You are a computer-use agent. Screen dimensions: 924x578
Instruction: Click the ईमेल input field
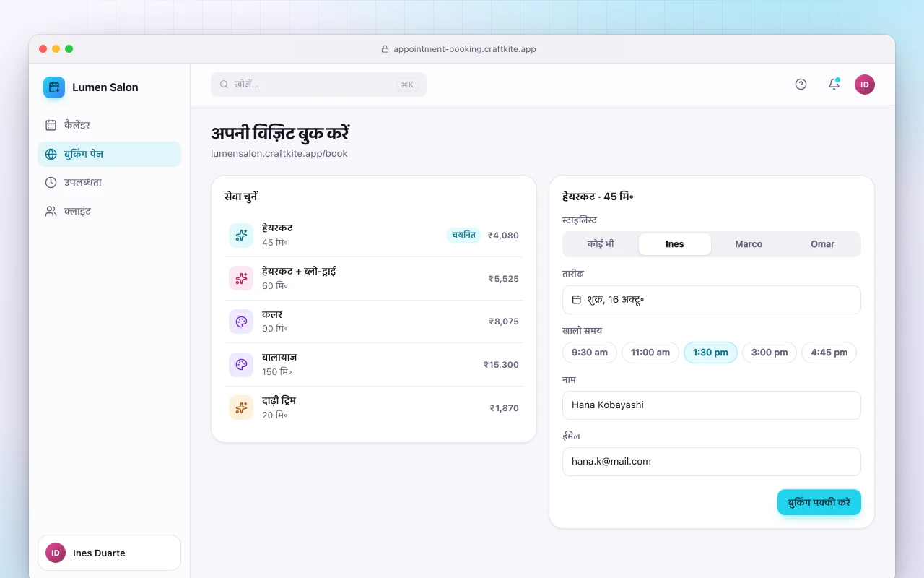click(x=712, y=462)
